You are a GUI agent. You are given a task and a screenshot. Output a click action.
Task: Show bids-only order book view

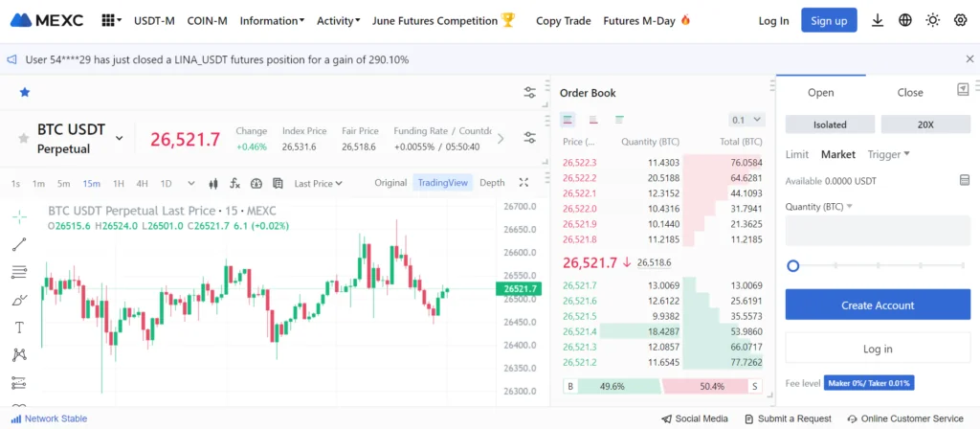coord(619,120)
